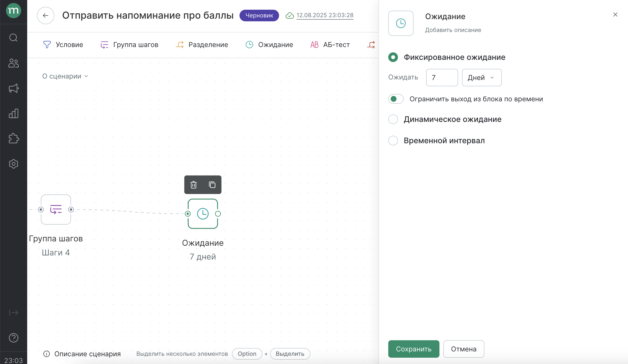Open campaigns via the megaphone icon
Viewport: 628px width, 364px height.
pyautogui.click(x=13, y=88)
